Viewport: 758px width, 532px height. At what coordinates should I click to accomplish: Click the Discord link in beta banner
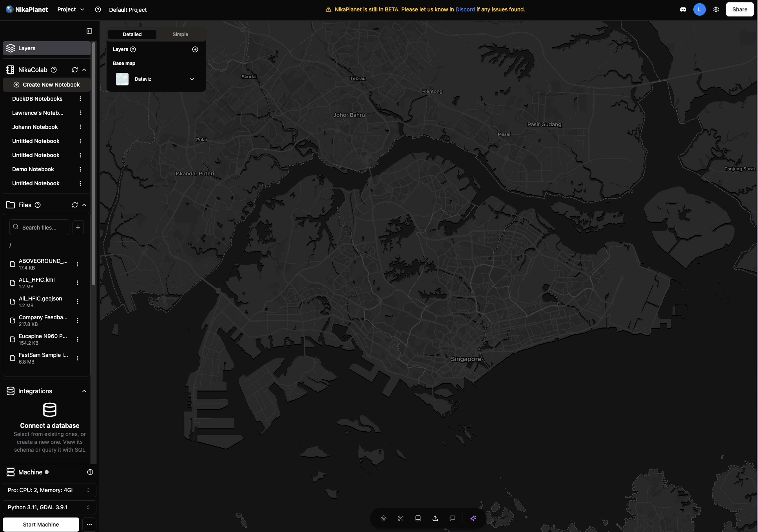[x=465, y=9]
